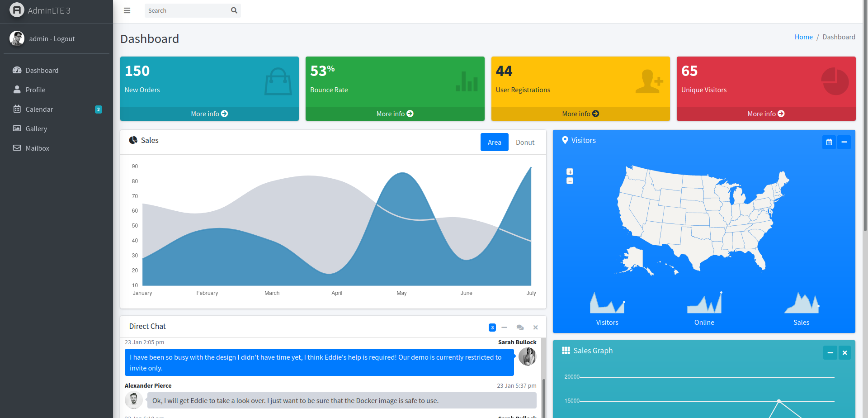Image resolution: width=868 pixels, height=418 pixels.
Task: Click the search magnifier icon
Action: click(x=234, y=10)
